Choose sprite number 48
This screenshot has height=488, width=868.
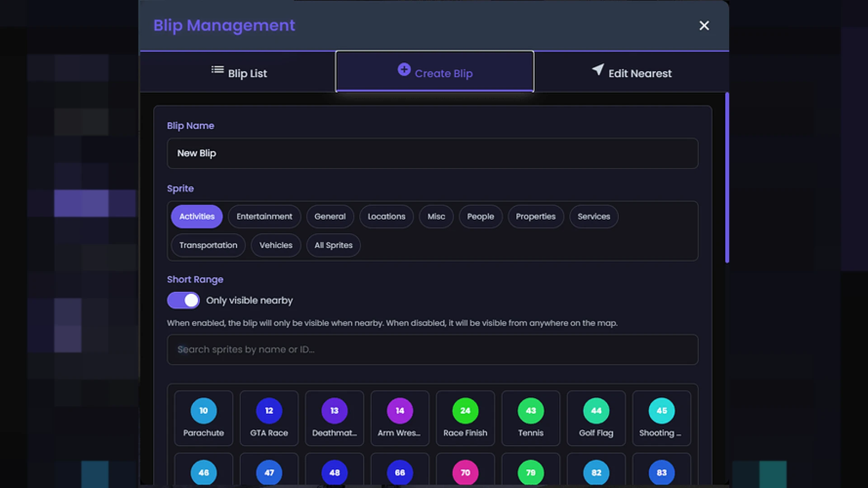335,470
